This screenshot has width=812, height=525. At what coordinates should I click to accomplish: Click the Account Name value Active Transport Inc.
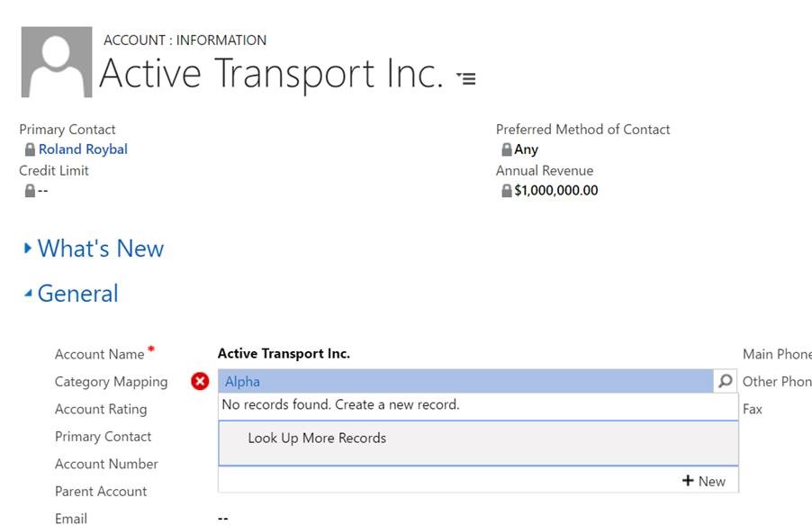click(x=284, y=354)
